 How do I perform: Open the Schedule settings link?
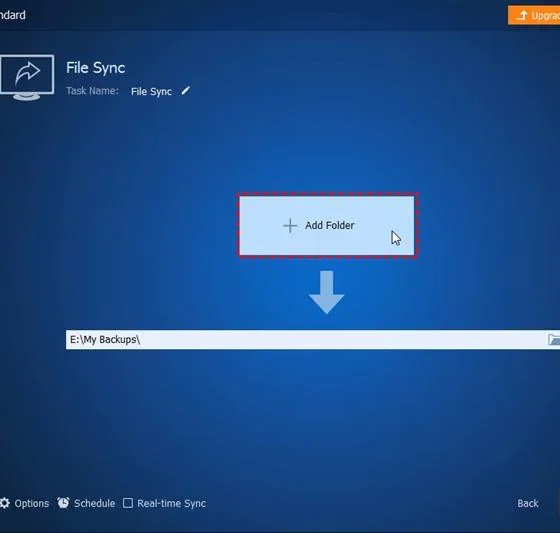coord(94,503)
